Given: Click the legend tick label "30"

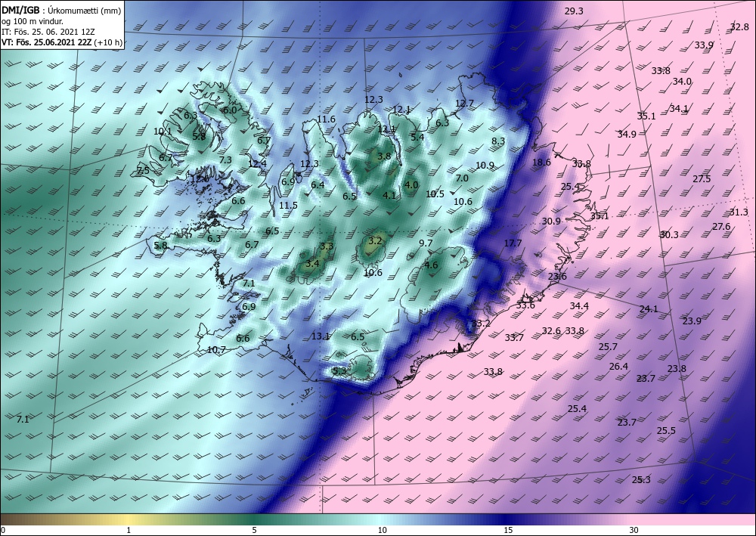Looking at the screenshot, I should (x=634, y=531).
